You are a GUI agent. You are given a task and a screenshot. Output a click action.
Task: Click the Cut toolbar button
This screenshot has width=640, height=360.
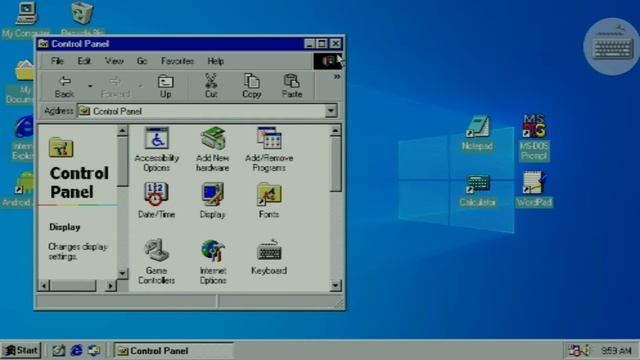[x=211, y=86]
